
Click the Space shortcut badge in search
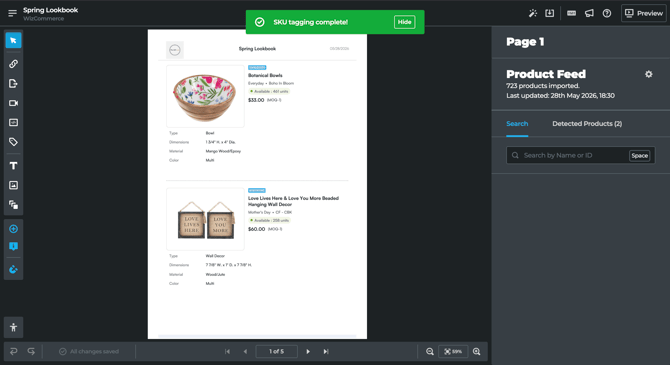[639, 156]
